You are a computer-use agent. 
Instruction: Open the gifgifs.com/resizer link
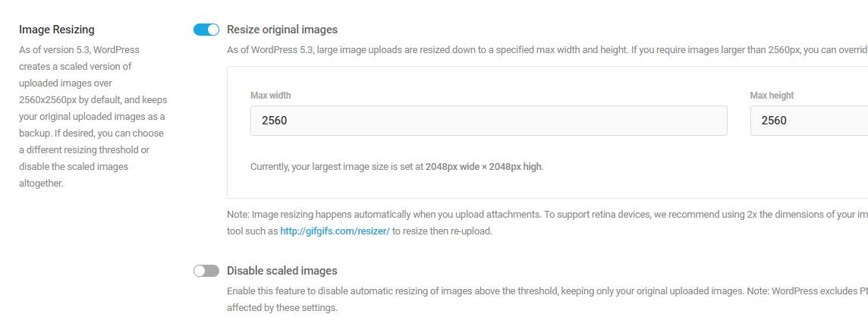pos(335,231)
